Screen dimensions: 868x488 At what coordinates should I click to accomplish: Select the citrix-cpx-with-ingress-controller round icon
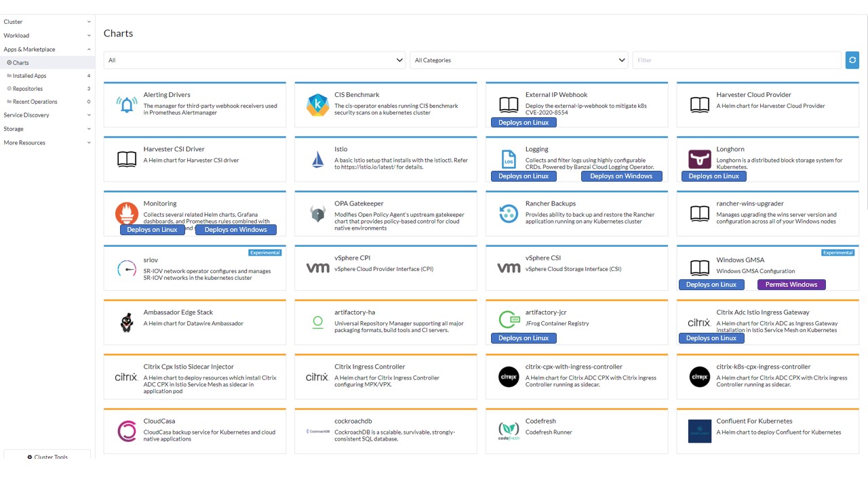(508, 376)
